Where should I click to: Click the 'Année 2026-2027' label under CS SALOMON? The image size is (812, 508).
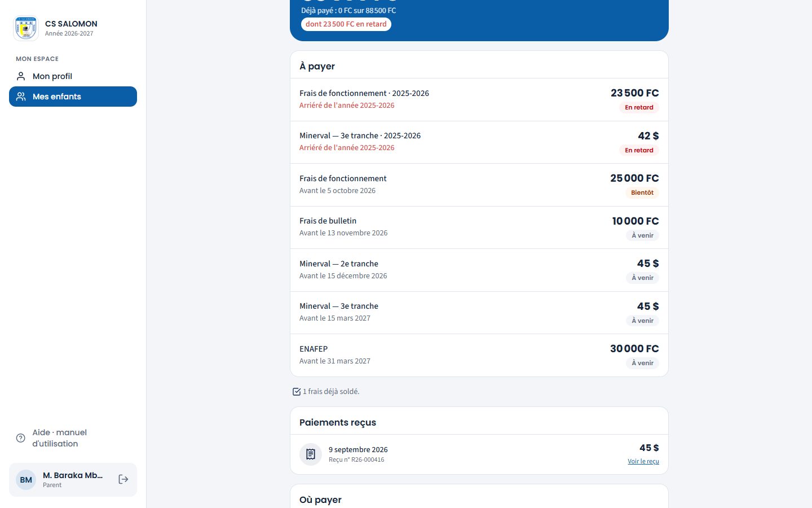click(x=69, y=33)
